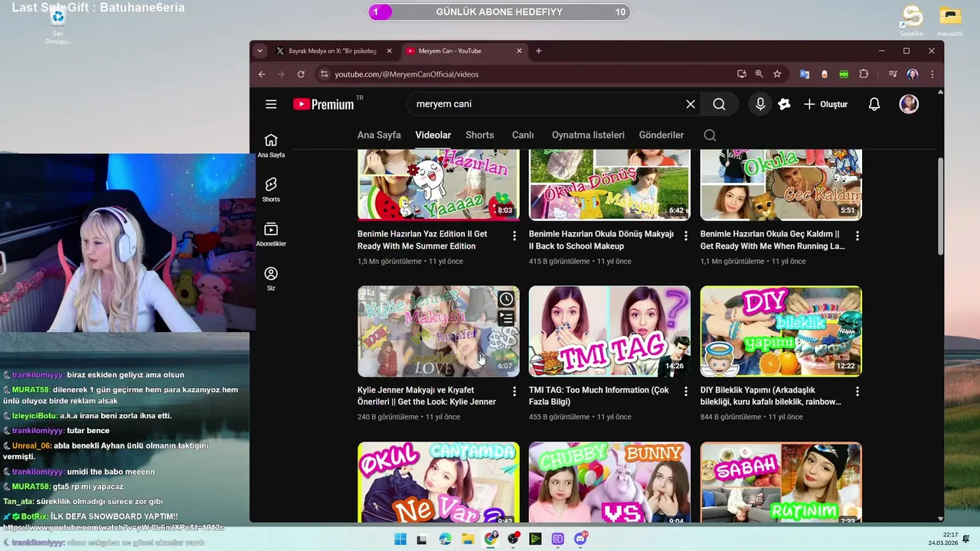Open more options for TMI TAG video
The height and width of the screenshot is (551, 980).
pos(686,391)
